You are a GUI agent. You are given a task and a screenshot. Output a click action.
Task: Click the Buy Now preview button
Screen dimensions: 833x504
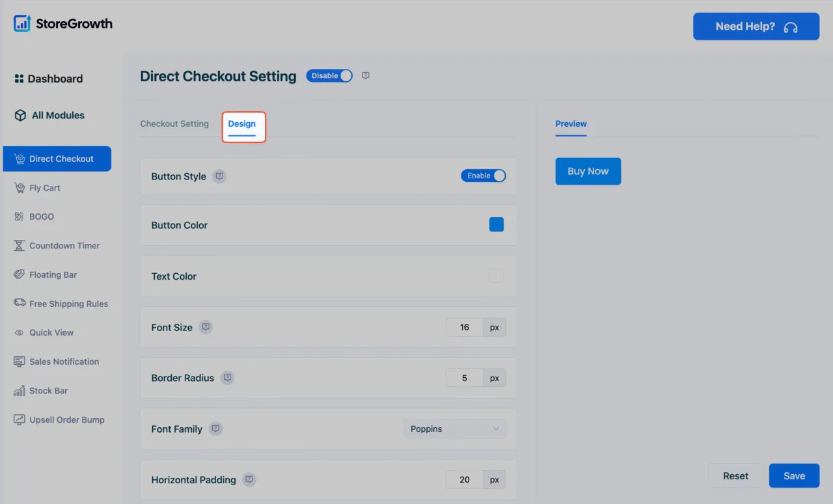pyautogui.click(x=588, y=172)
